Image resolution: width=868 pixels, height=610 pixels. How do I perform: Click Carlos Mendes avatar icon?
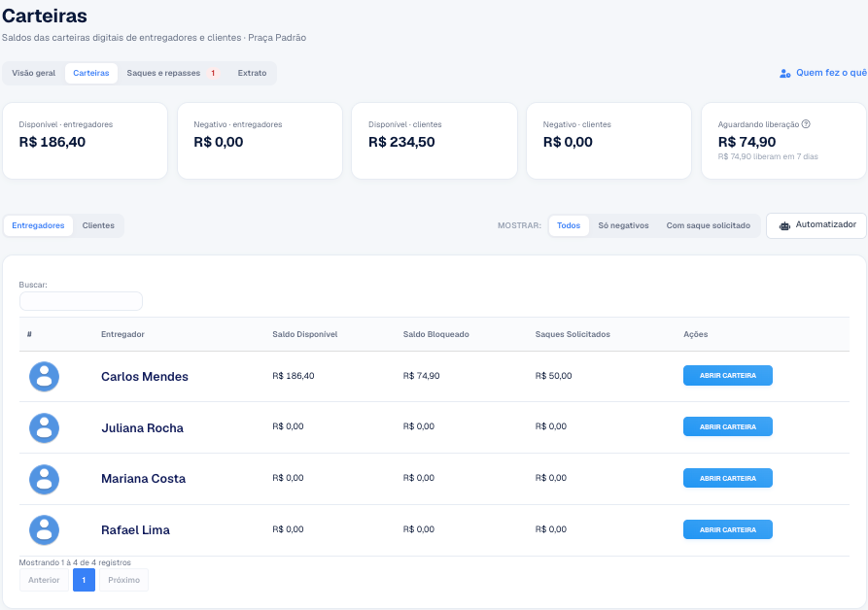[x=45, y=377]
